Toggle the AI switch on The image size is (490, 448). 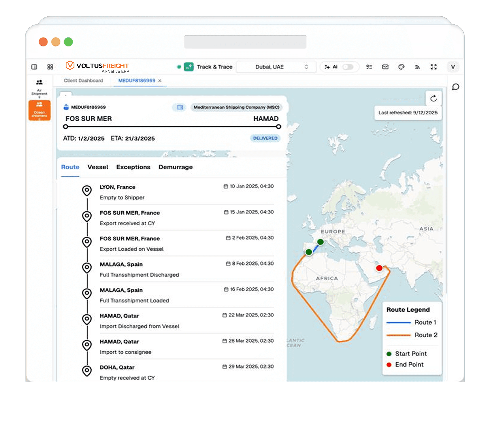(348, 67)
